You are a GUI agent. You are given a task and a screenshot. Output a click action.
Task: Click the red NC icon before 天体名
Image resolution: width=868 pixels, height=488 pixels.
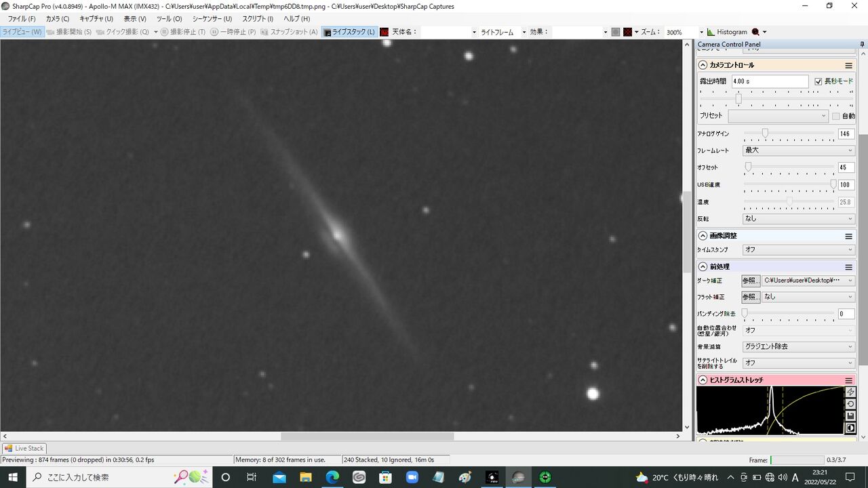click(x=384, y=32)
